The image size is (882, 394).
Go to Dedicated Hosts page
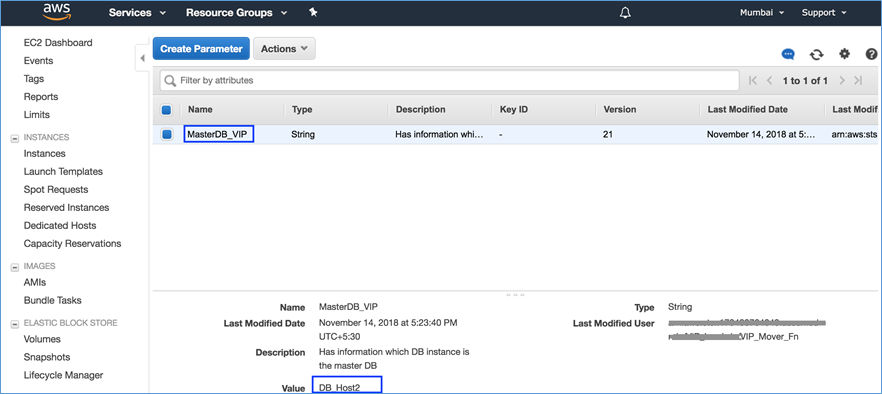(60, 226)
